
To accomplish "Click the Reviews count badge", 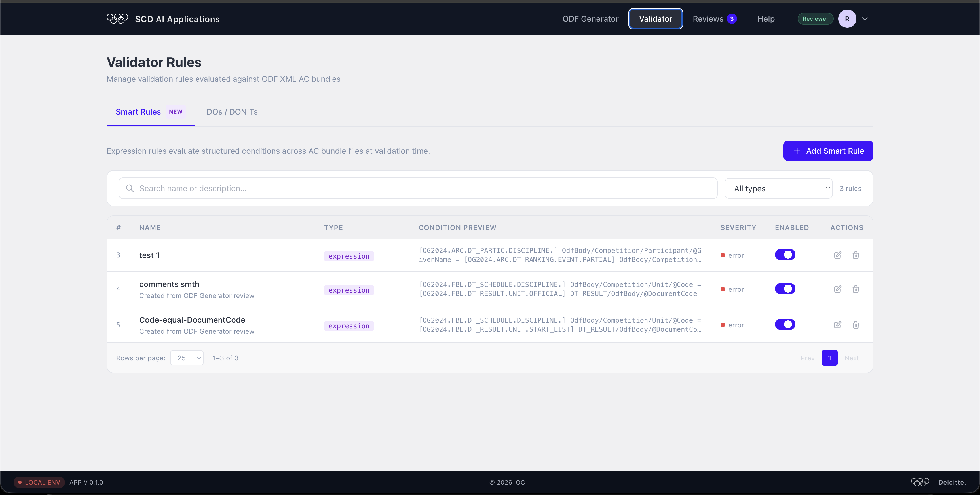I will click(732, 19).
